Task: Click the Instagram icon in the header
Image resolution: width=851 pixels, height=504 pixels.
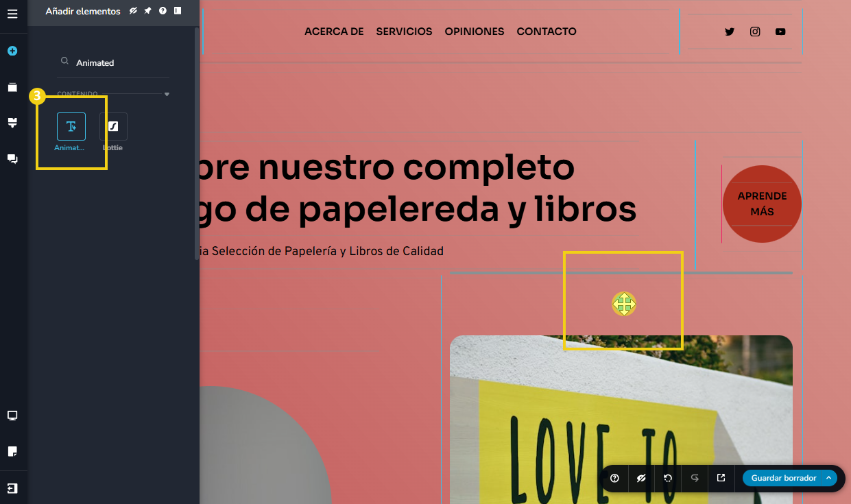Action: (755, 32)
